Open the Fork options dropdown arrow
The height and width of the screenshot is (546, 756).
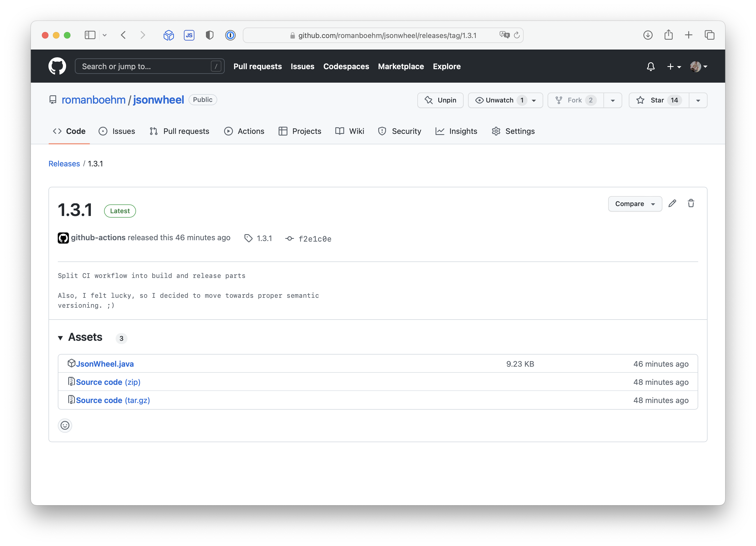613,100
